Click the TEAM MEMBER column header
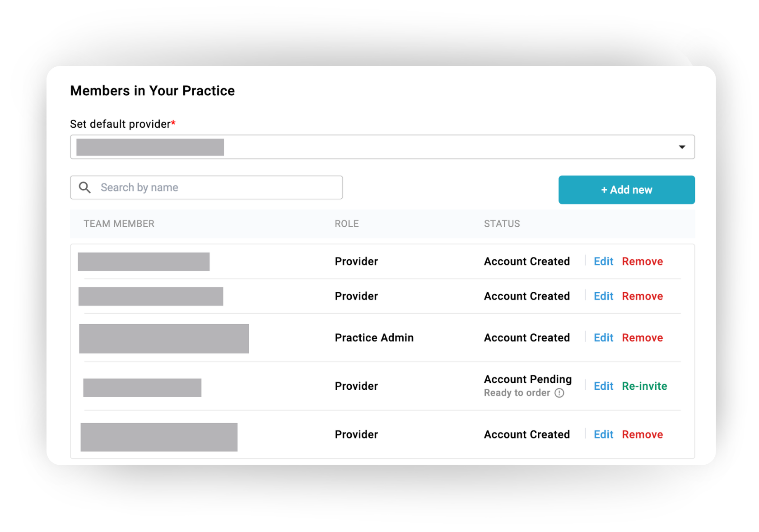Image resolution: width=759 pixels, height=532 pixels. coord(119,224)
